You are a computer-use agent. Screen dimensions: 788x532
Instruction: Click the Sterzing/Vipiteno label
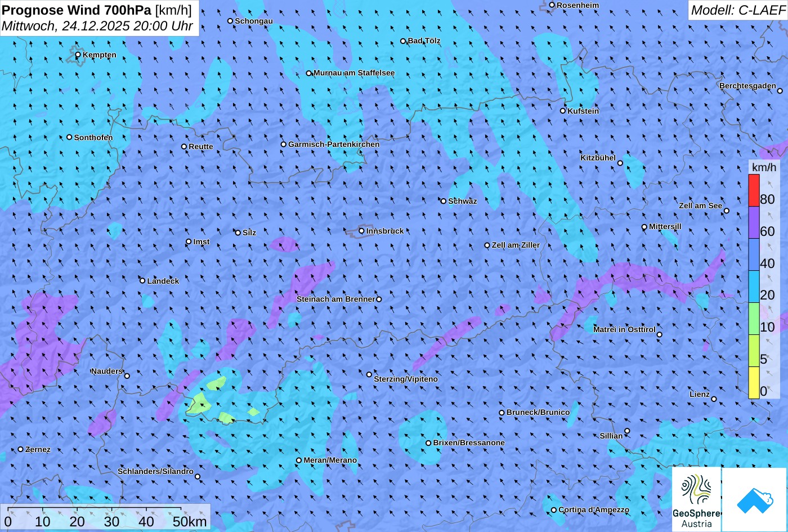tap(406, 379)
